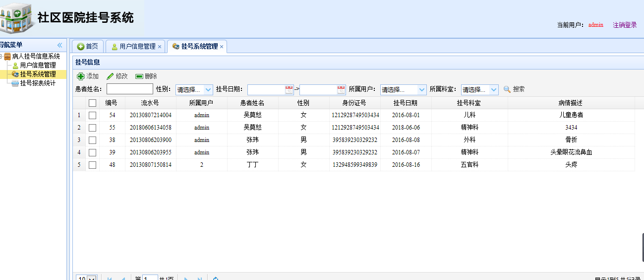Toggle the select-all header checkbox
This screenshot has height=280, width=644.
[92, 103]
